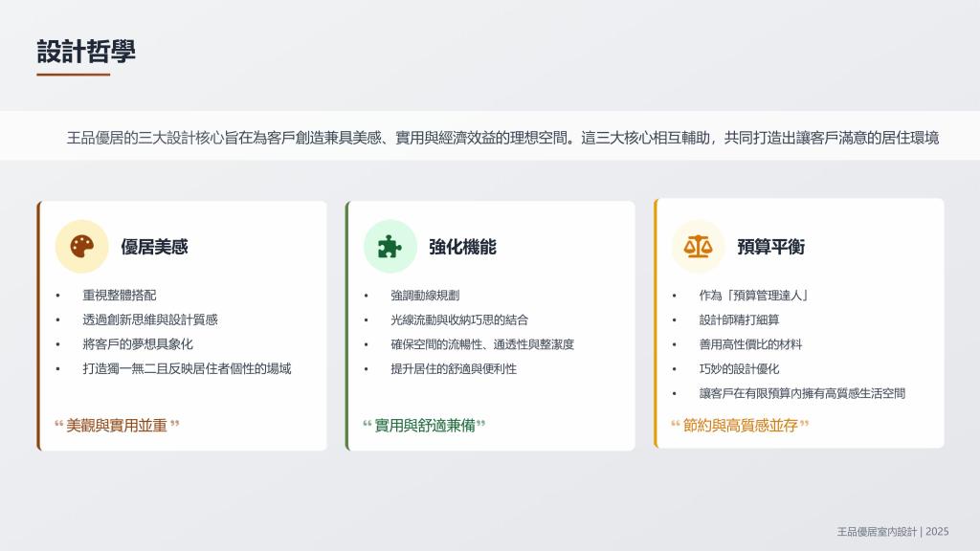Click the footer text 王品優居室內設計 | 2025
The width and height of the screenshot is (980, 551).
[x=892, y=531]
